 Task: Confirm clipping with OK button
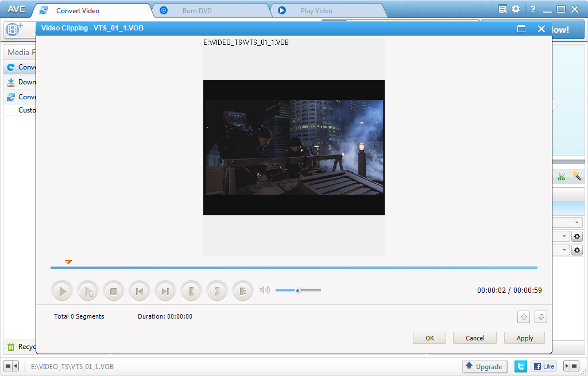coord(430,338)
